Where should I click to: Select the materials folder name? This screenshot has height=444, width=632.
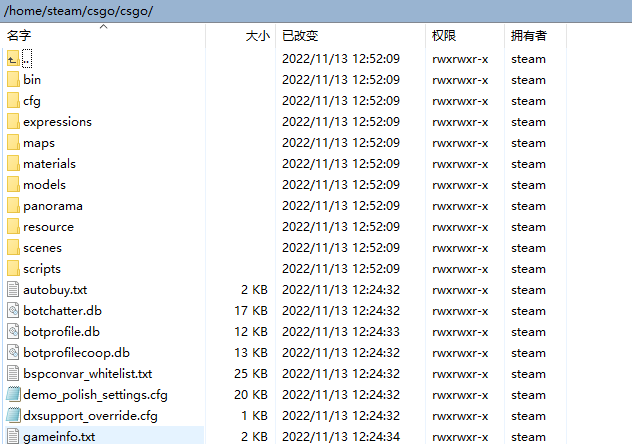(49, 164)
